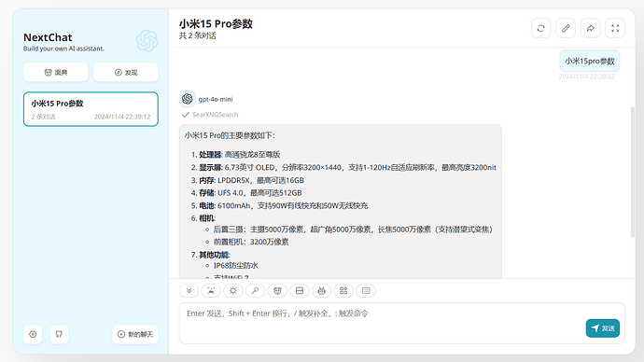Click the refresh title icon in header
Image resolution: width=644 pixels, height=362 pixels.
541,28
